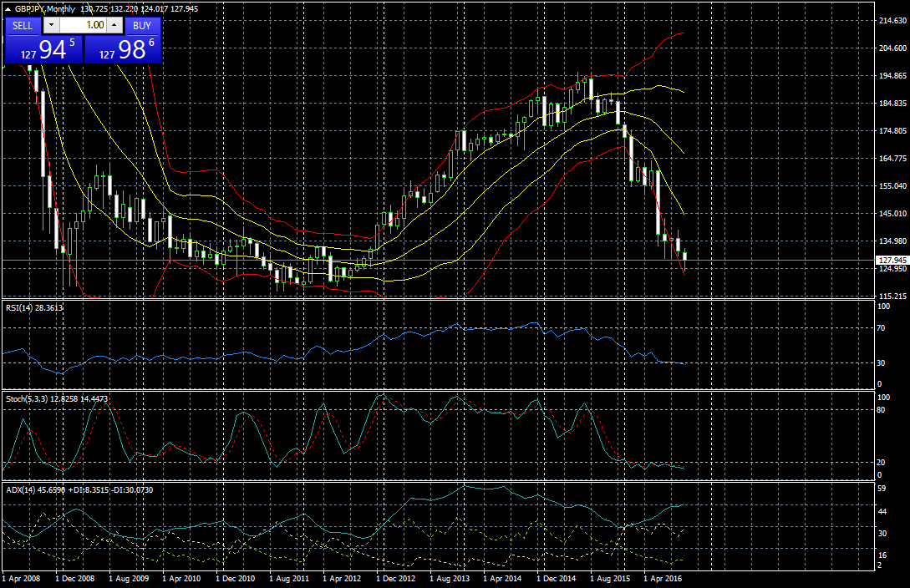
Task: Click the 1 Dec 2012 date label
Action: (396, 577)
